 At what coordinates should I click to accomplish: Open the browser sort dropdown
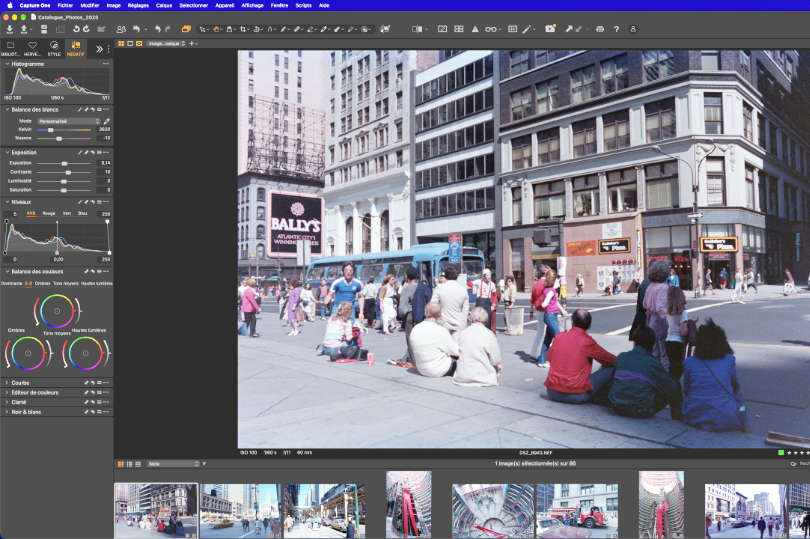(x=174, y=464)
